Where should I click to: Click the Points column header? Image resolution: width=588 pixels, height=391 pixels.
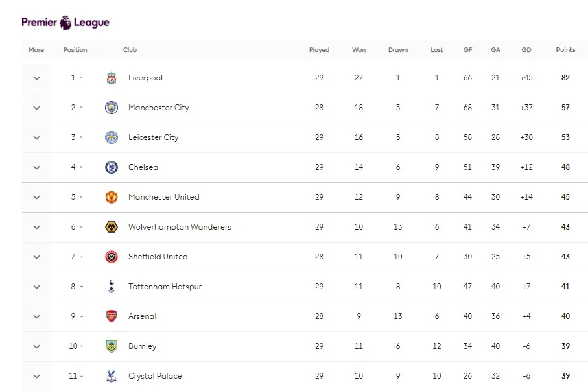[565, 49]
